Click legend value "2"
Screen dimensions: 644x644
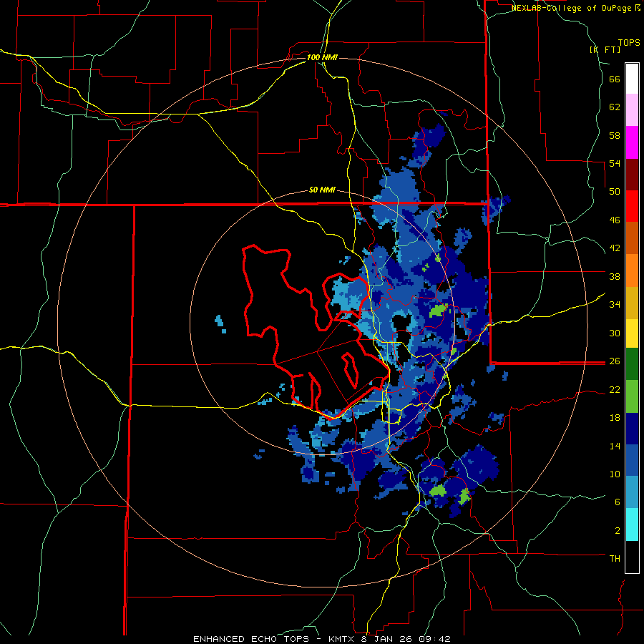pyautogui.click(x=618, y=531)
